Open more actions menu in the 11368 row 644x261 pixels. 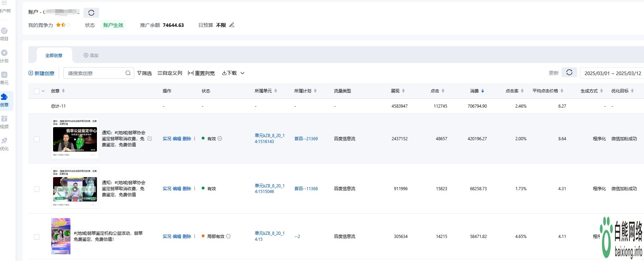point(195,188)
